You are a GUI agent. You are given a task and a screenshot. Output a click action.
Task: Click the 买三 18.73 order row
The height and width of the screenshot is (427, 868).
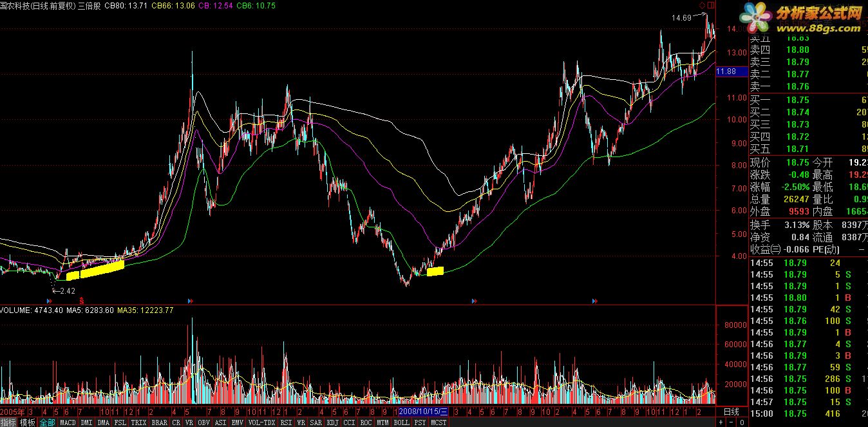click(x=808, y=124)
